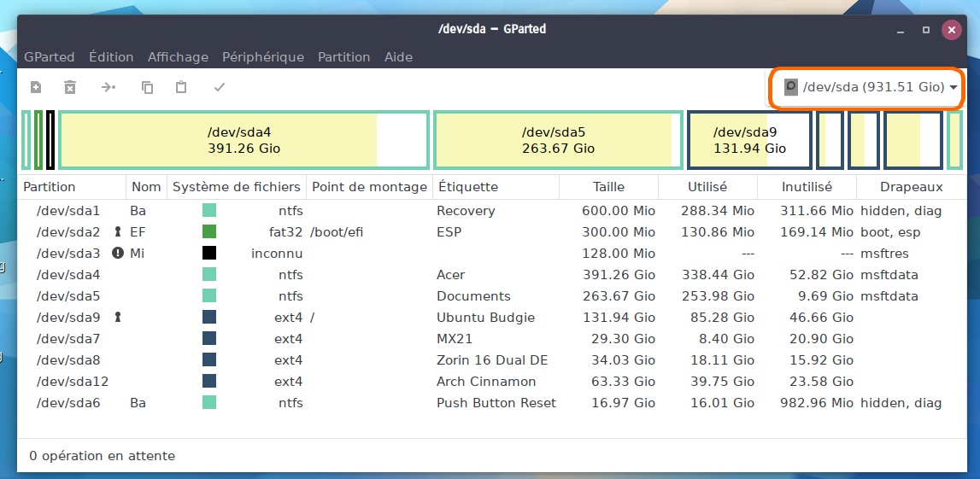Click the apply operations checkmark icon
Screen dimensions: 980x479
coord(220,87)
